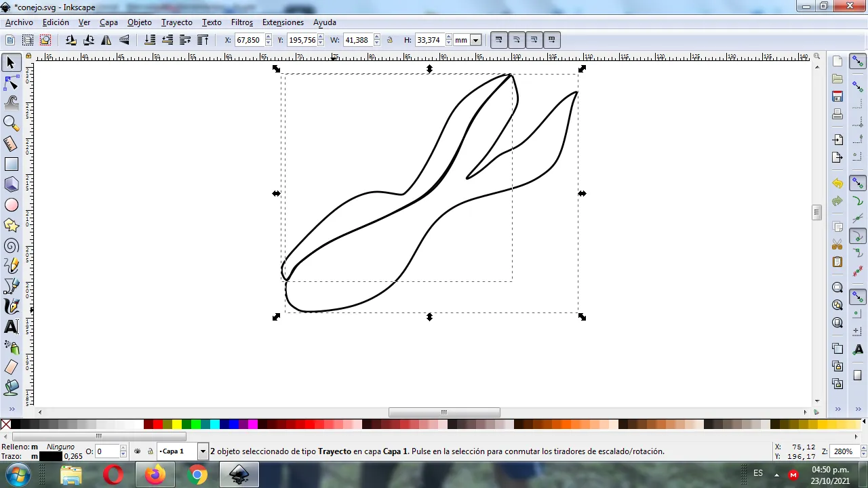Open Firefox from the taskbar
This screenshot has width=868, height=488.
coord(155,475)
